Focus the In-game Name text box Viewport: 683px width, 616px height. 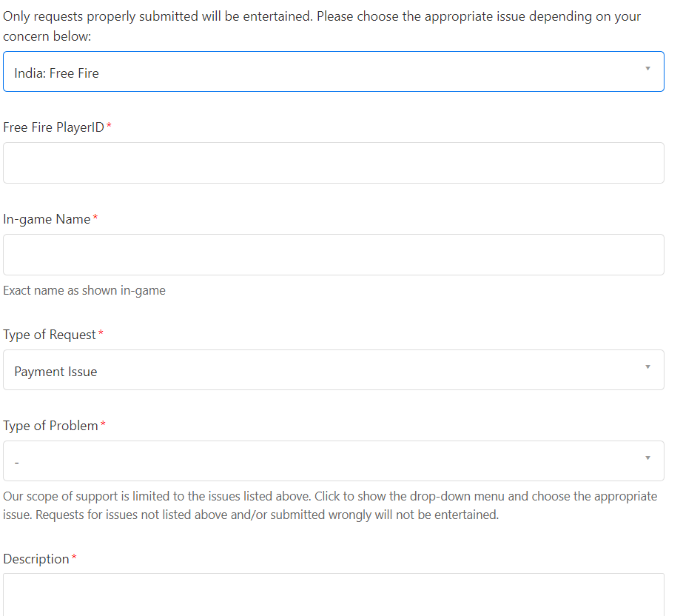pos(333,255)
